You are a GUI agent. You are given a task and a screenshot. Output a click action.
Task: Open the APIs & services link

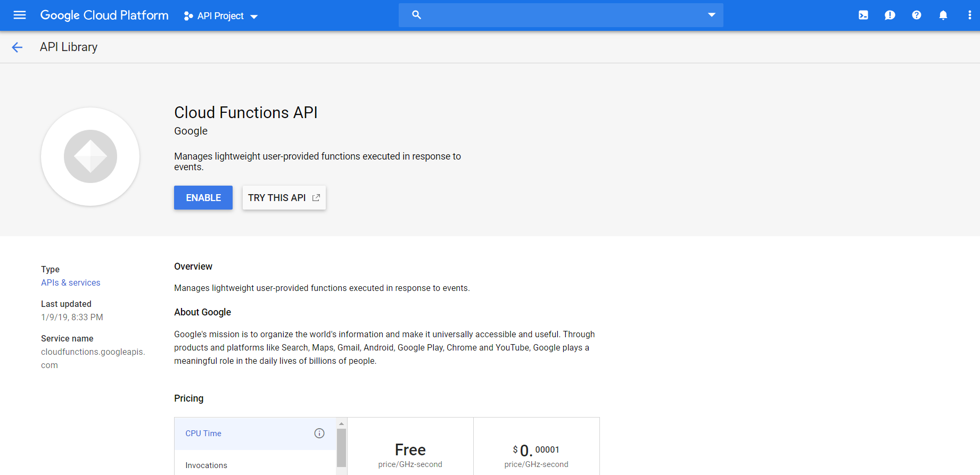point(71,282)
